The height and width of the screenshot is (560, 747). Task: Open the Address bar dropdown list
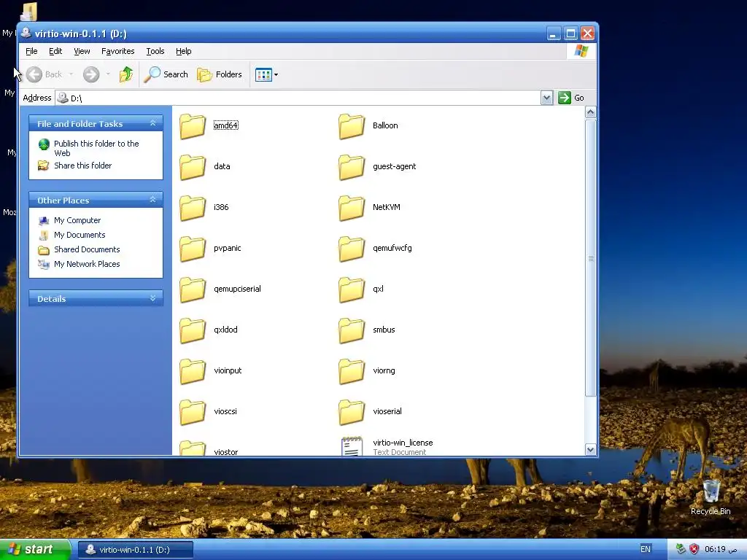point(547,98)
